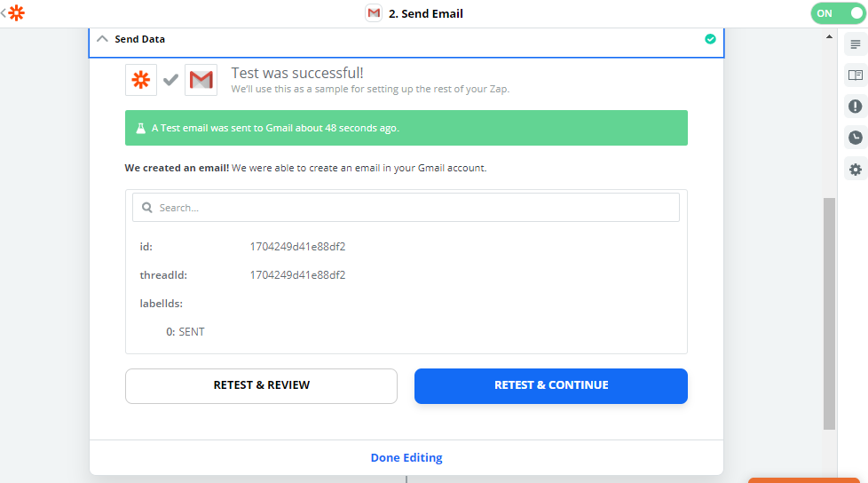Turn the Zap ON toggle off

point(836,13)
